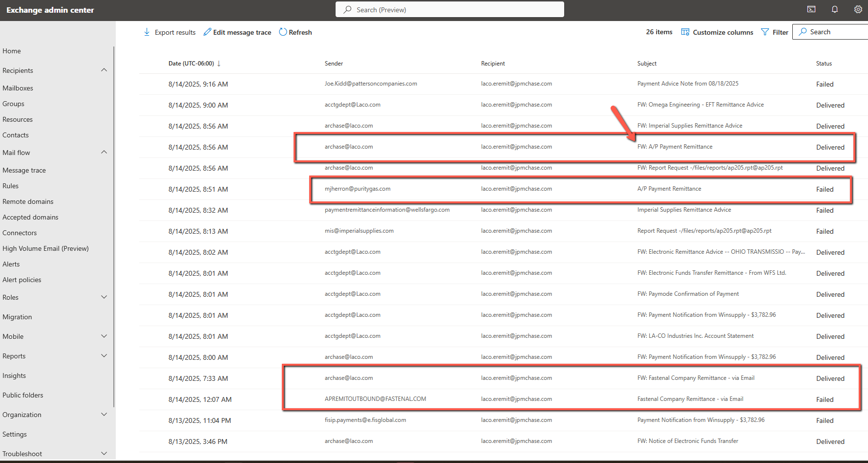Open notifications bell in header

click(x=835, y=9)
